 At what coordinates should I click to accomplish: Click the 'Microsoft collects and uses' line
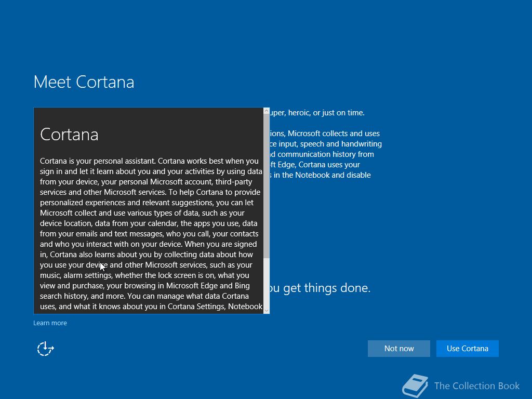334,134
